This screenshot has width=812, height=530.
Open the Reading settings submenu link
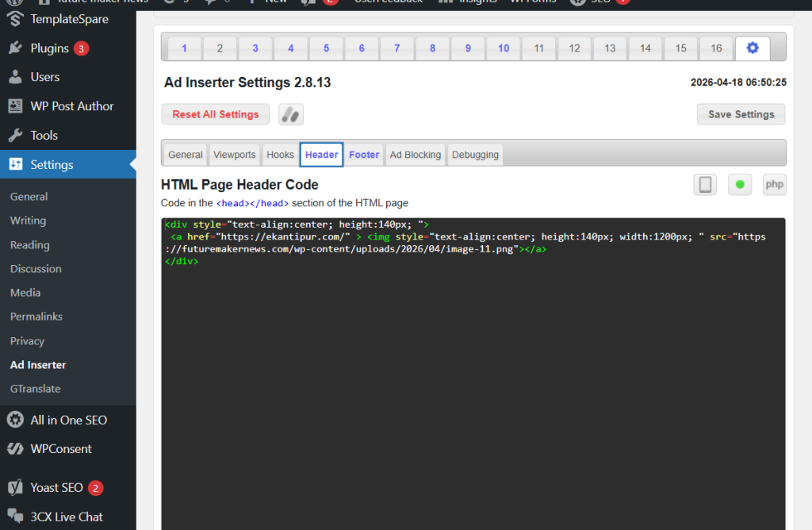(x=30, y=245)
